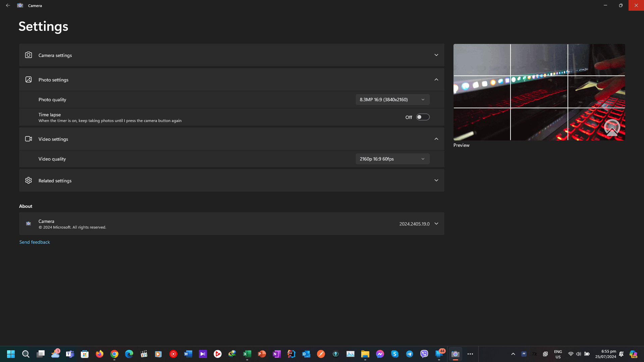
Task: Expand the Camera settings section
Action: point(436,55)
